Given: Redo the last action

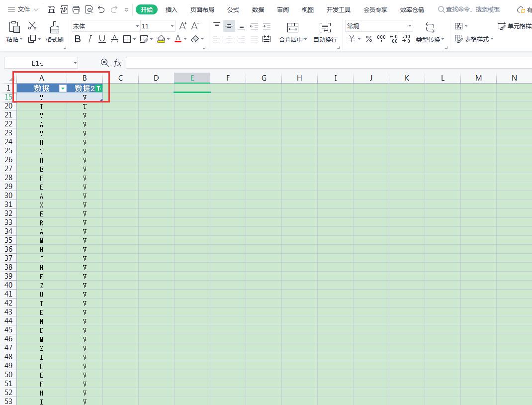Looking at the screenshot, I should click(114, 9).
